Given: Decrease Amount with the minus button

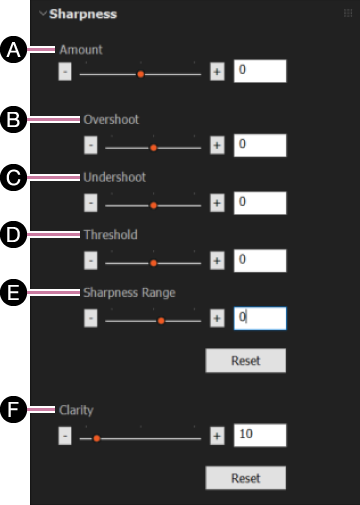Looking at the screenshot, I should [x=65, y=71].
